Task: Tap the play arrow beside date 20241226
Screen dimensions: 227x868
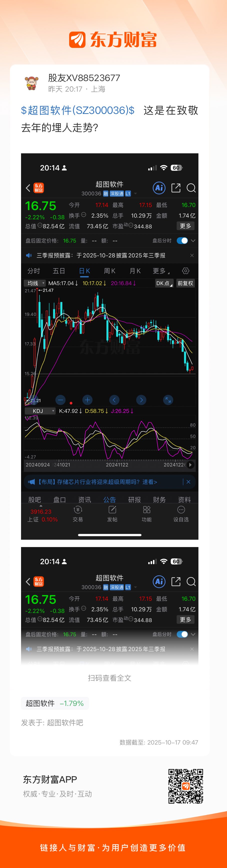Action: click(190, 465)
